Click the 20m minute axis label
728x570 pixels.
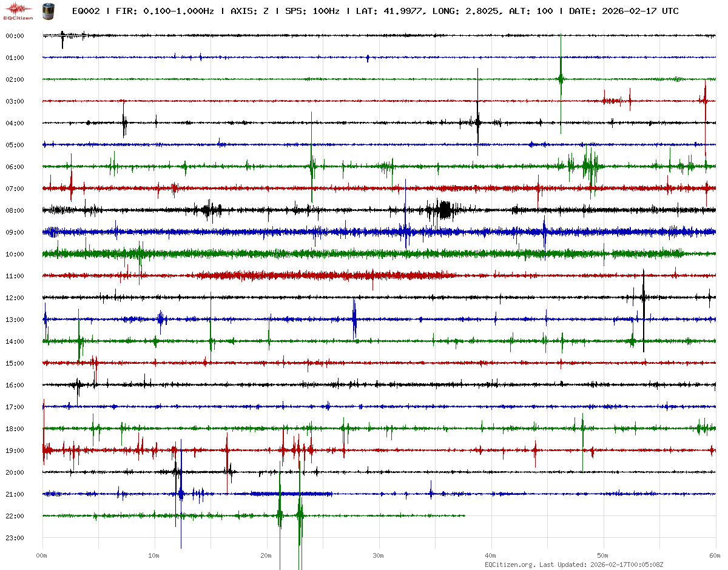tap(266, 555)
